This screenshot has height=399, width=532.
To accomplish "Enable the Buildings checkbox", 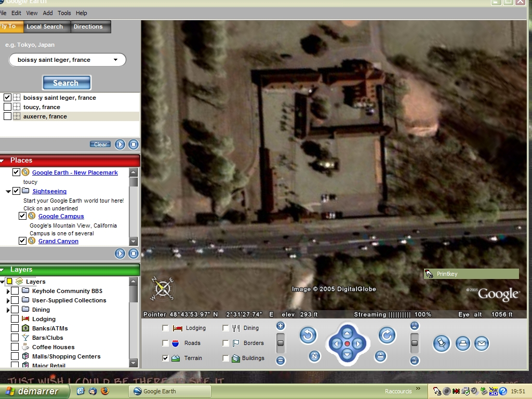I will [225, 358].
